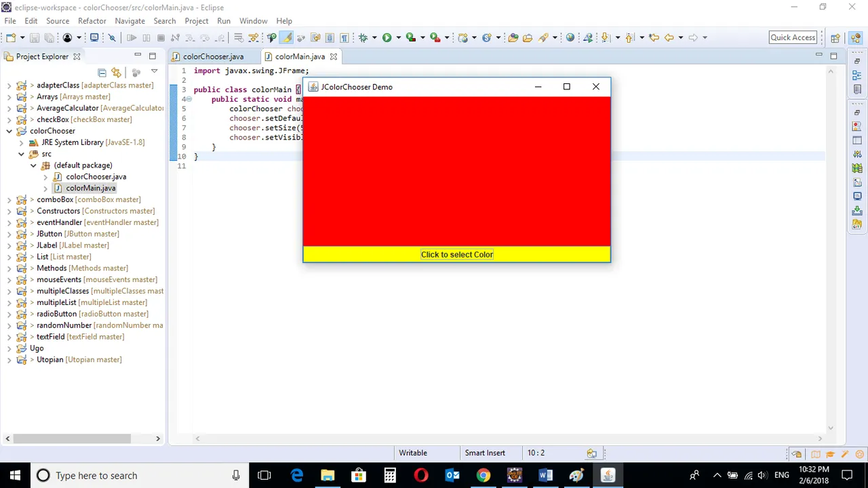Toggle Mark Occurrences highlighter icon
The height and width of the screenshot is (488, 868).
(287, 38)
